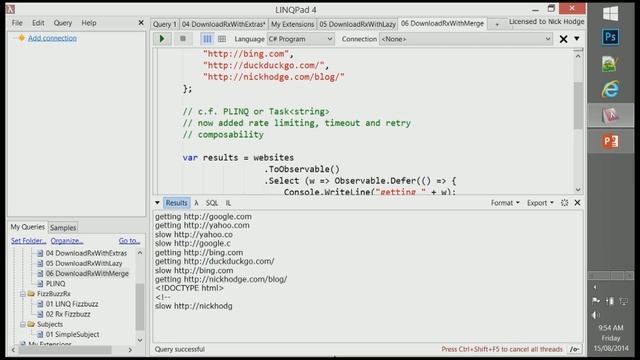The height and width of the screenshot is (360, 640).
Task: Collapse the FizzBuzzRx folder
Action: 23,294
